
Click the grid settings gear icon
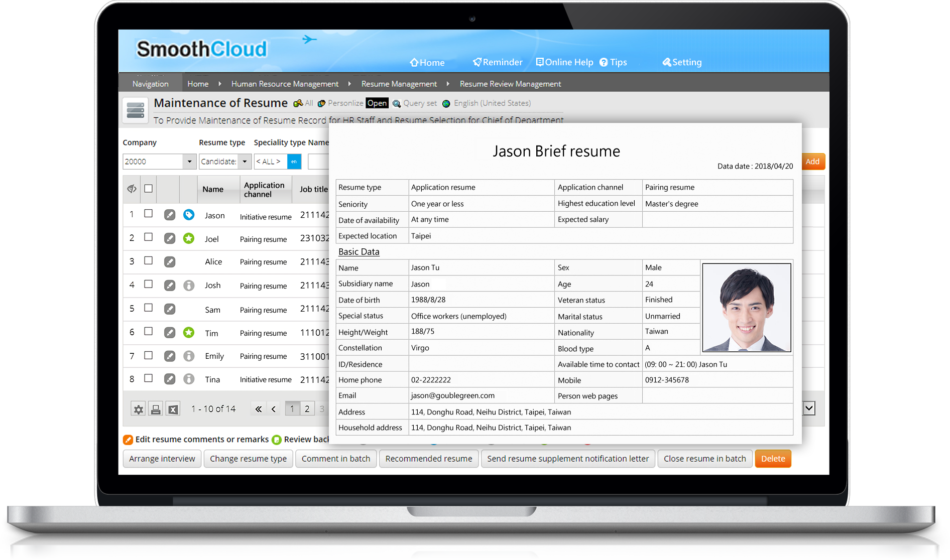coord(139,409)
